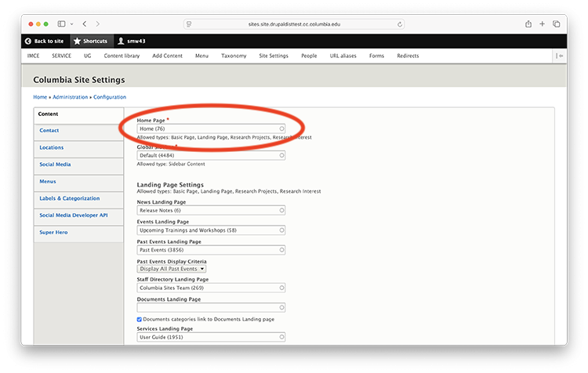
Task: Follow the Administration breadcrumb link
Action: tap(70, 97)
